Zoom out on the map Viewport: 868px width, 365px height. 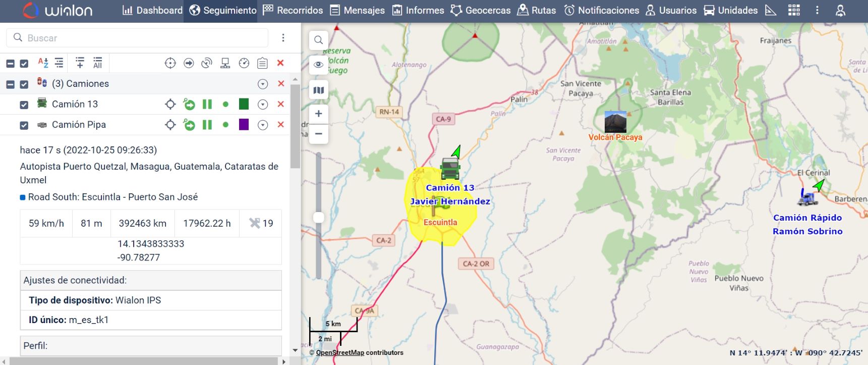(x=318, y=134)
